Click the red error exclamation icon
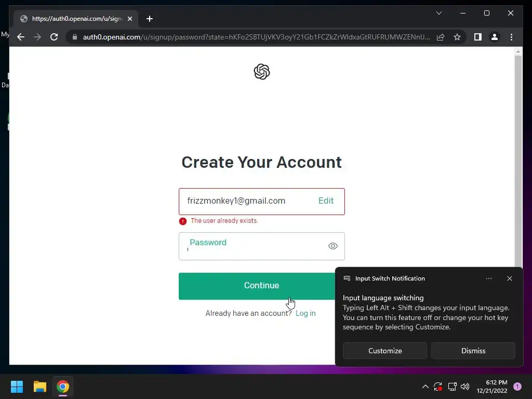 tap(183, 221)
